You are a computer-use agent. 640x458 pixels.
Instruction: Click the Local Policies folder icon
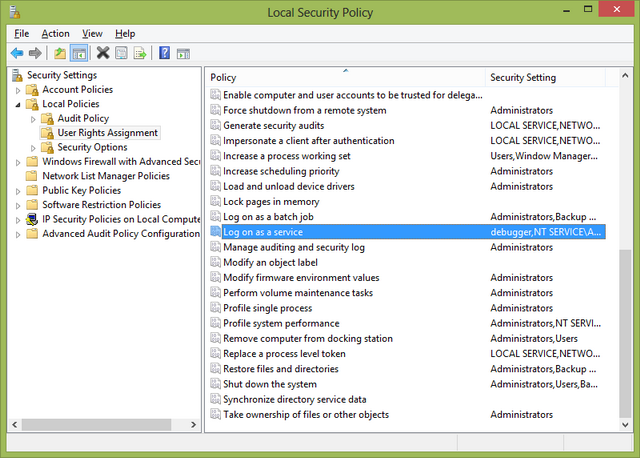(x=32, y=104)
